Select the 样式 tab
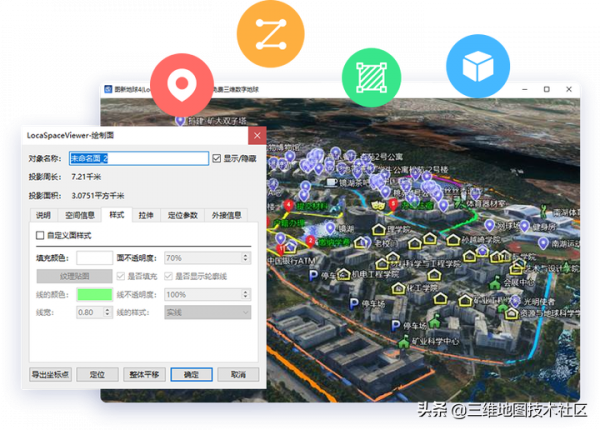This screenshot has height=430, width=600. (x=117, y=215)
